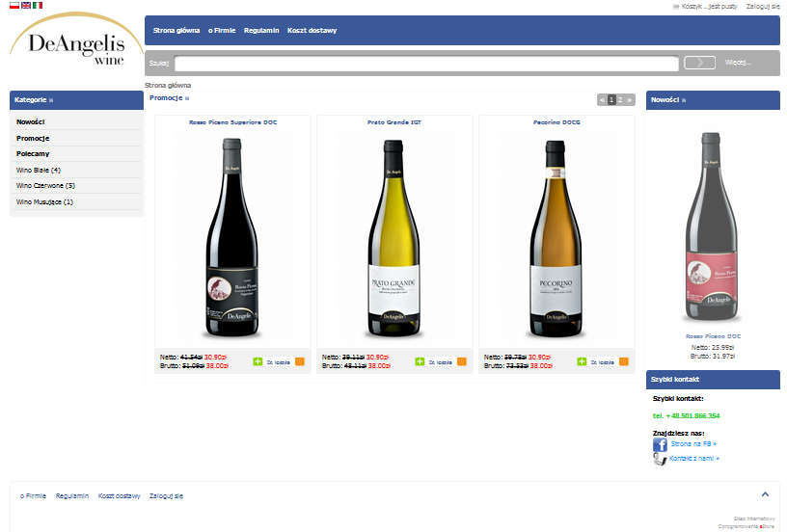
Task: Click o Firmie in the footer
Action: click(33, 496)
